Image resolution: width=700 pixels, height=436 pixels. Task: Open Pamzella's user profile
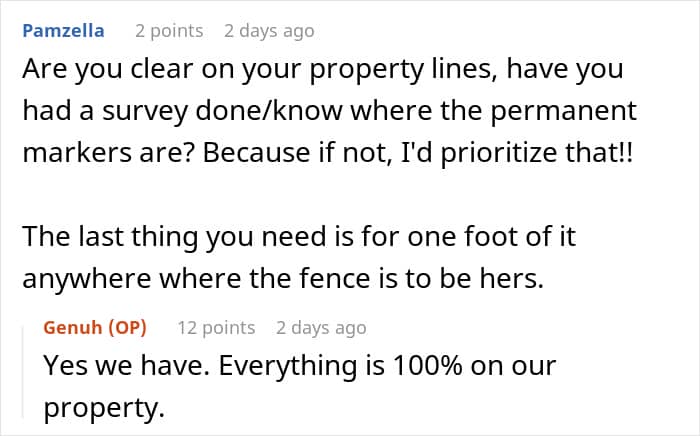61,31
